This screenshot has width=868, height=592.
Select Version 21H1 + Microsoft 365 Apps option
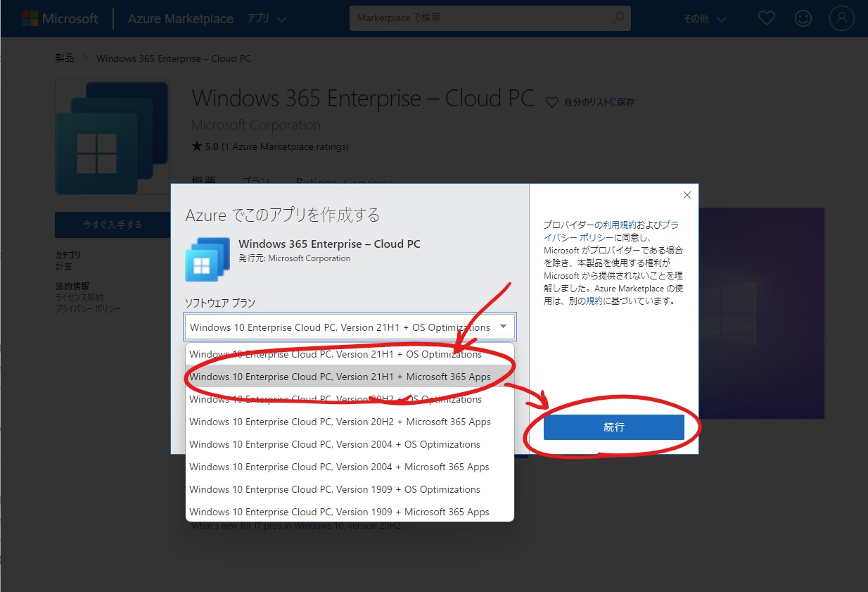point(350,377)
